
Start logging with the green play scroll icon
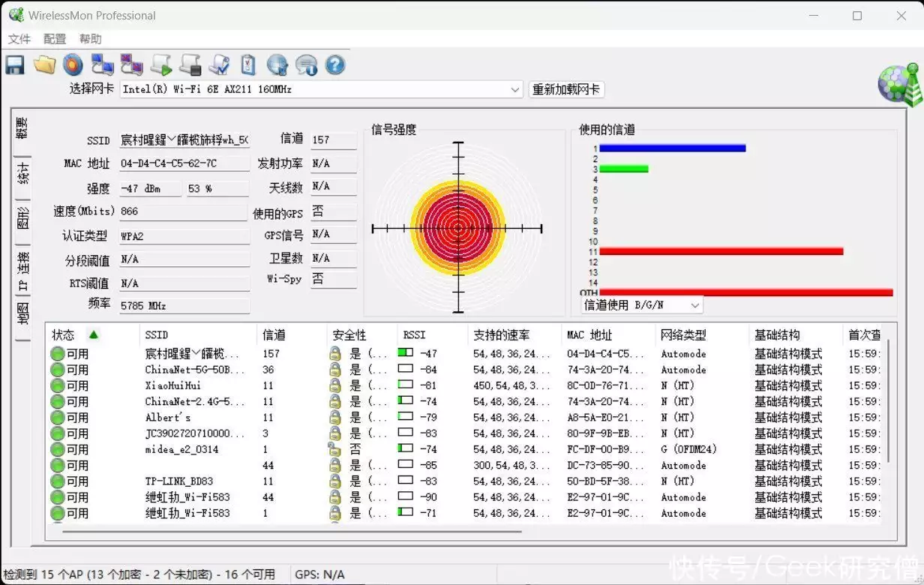(x=160, y=65)
